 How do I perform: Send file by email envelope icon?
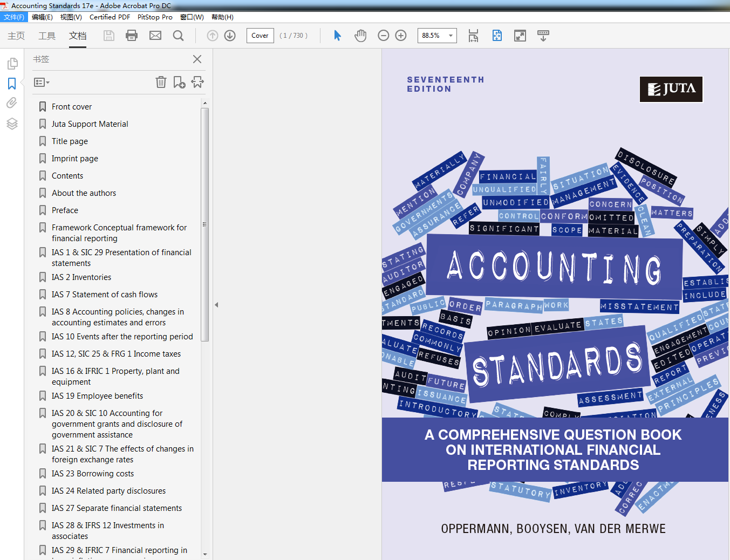click(x=155, y=36)
